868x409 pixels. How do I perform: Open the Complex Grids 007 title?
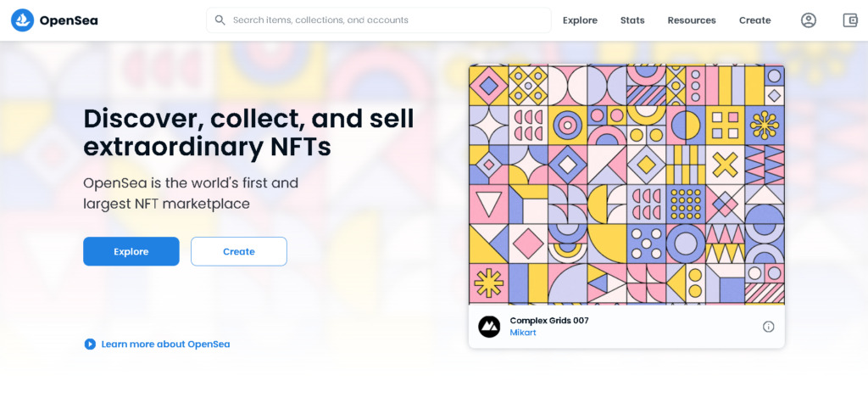coord(549,321)
